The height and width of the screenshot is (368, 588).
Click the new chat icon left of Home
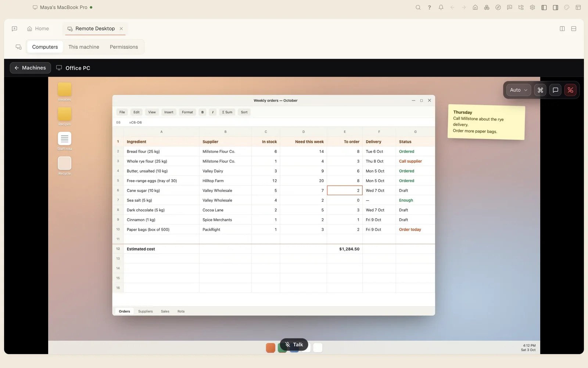point(15,29)
